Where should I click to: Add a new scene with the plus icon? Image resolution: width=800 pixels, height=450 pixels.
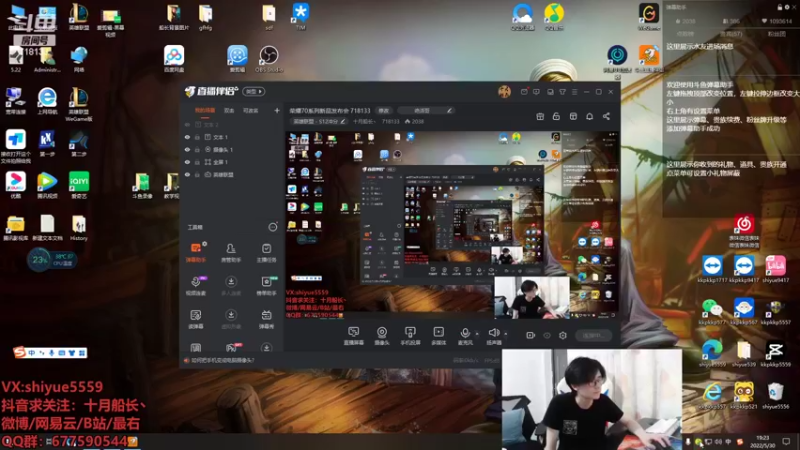click(x=277, y=110)
